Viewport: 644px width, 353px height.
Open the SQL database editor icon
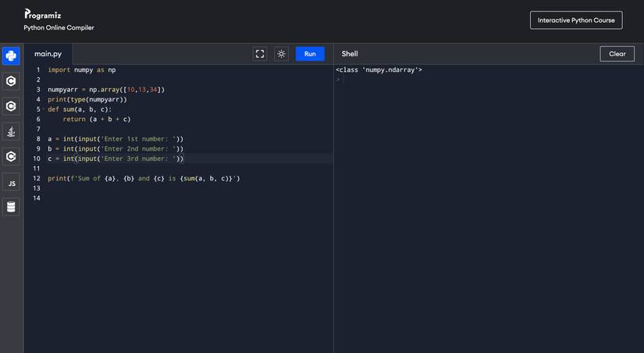pyautogui.click(x=11, y=207)
